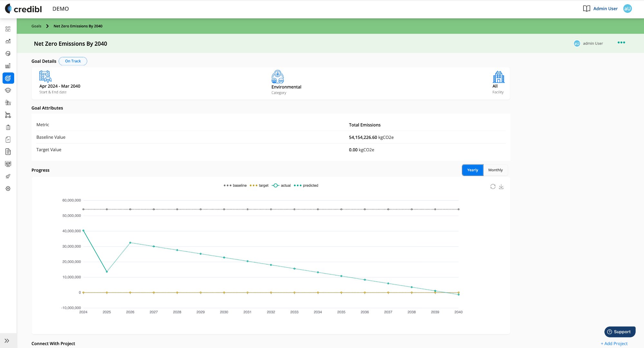Open the cart supply chain sidebar icon
The image size is (644, 348).
click(x=8, y=115)
